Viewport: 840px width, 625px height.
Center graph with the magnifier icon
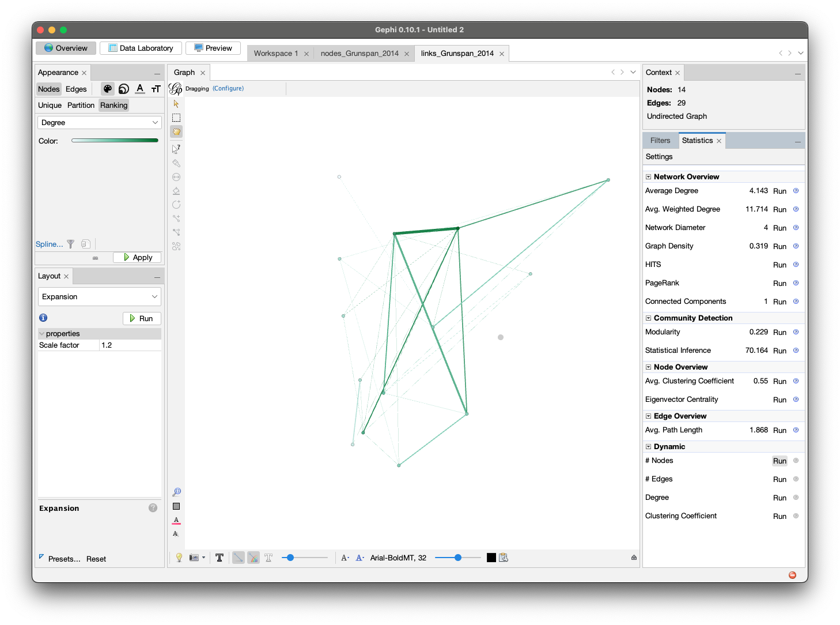[176, 492]
